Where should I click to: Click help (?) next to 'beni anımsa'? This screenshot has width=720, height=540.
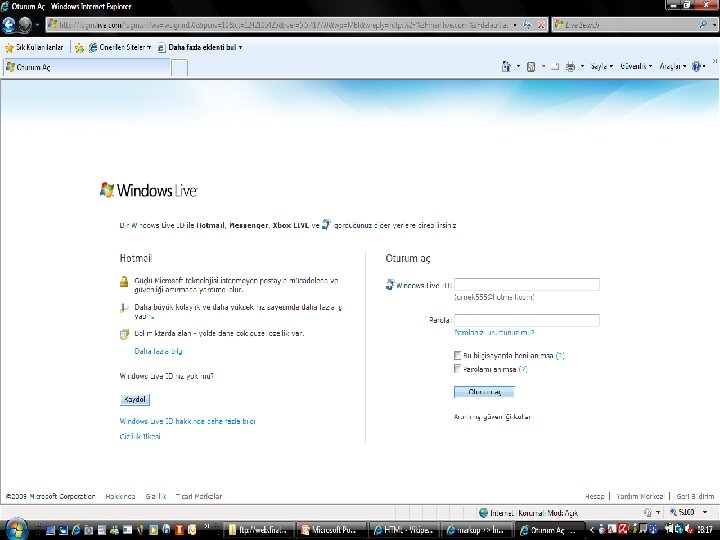click(x=560, y=355)
